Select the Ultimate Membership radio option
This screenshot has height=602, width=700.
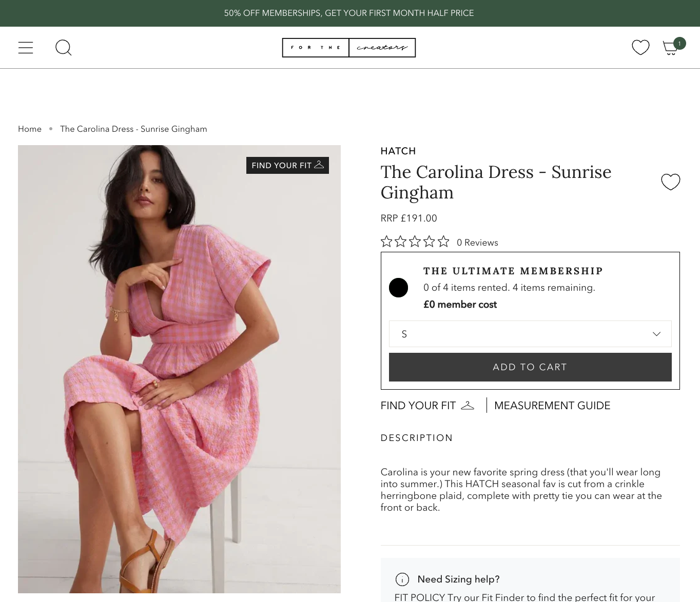398,288
